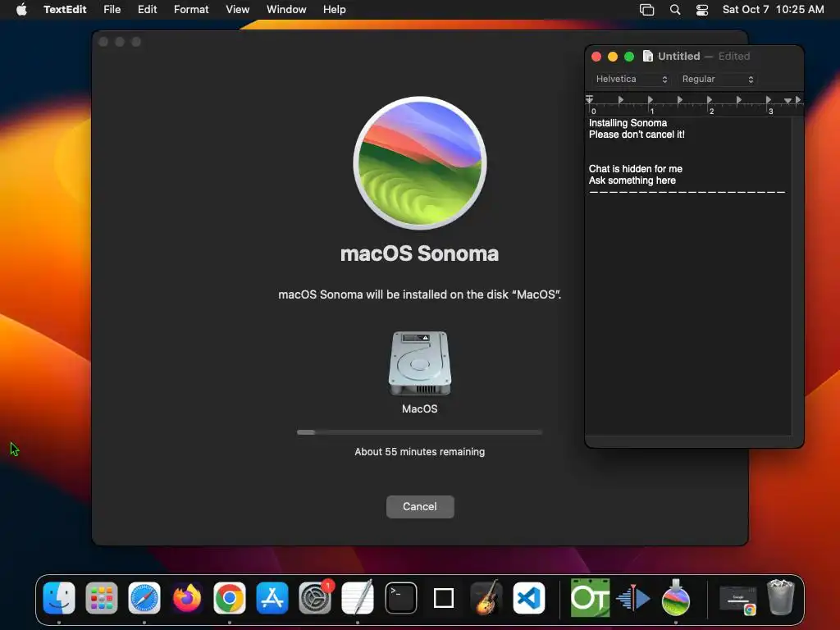Click the date and time in menu bar
This screenshot has width=840, height=630.
773,9
